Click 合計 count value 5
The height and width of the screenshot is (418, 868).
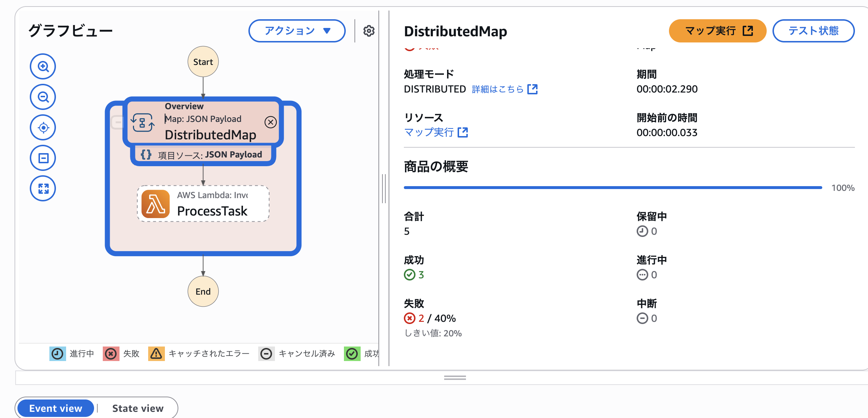click(407, 231)
